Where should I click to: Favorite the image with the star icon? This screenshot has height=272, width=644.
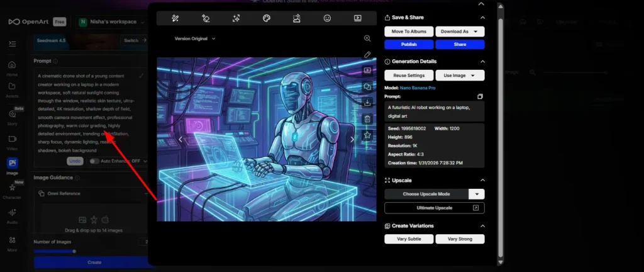click(x=367, y=135)
